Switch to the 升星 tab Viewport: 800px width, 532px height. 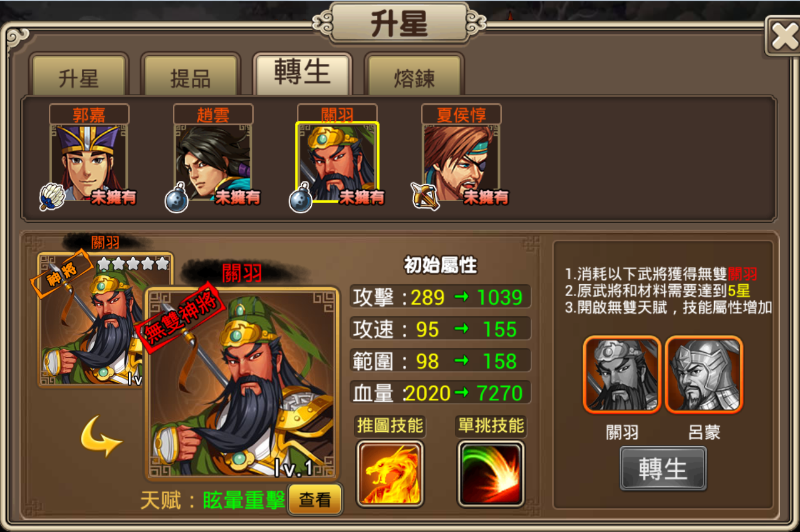(78, 78)
